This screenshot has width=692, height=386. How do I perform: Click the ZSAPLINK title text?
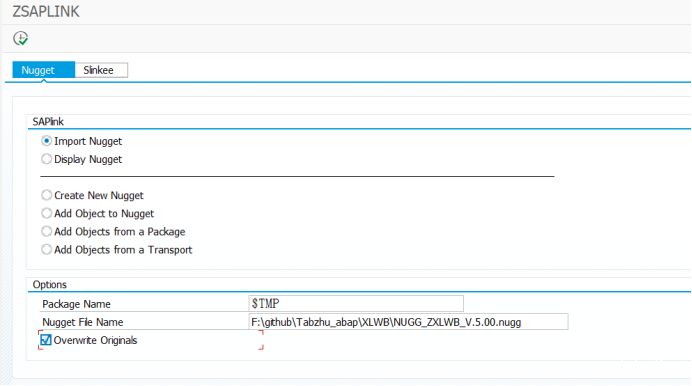click(x=46, y=11)
